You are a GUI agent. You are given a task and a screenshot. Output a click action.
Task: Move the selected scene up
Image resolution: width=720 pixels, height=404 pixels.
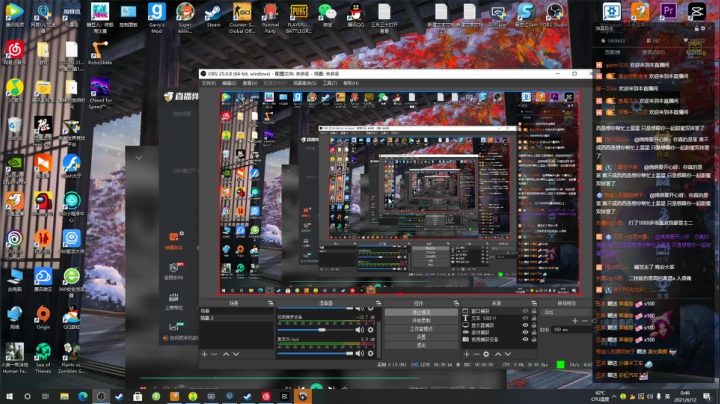[x=226, y=354]
